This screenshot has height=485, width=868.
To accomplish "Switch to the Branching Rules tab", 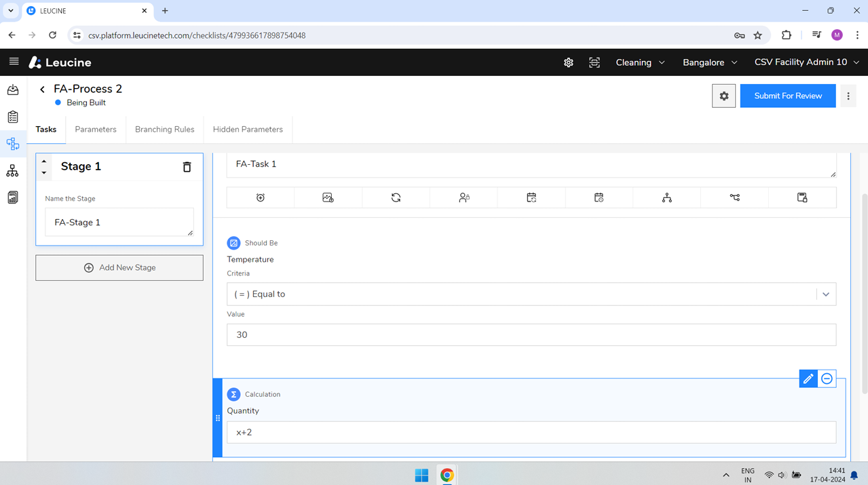I will [164, 130].
